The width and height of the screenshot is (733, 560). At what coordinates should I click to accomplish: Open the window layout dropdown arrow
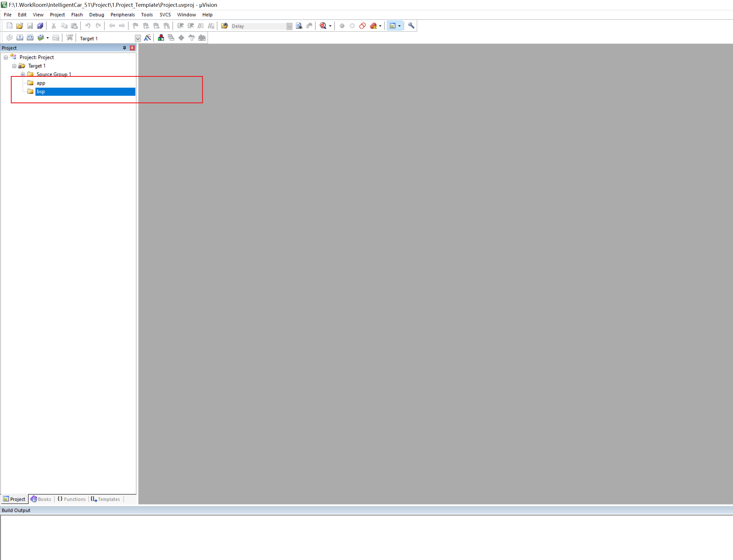tap(399, 26)
